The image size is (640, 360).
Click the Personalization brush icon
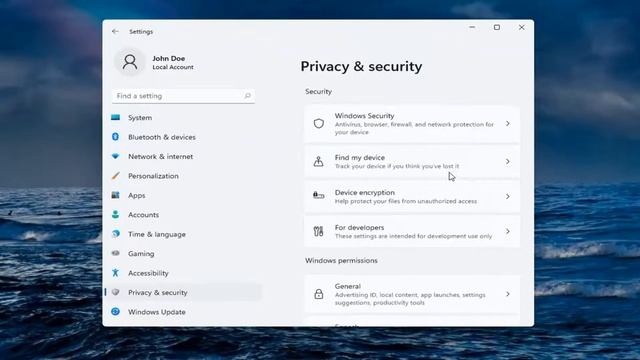pos(116,176)
